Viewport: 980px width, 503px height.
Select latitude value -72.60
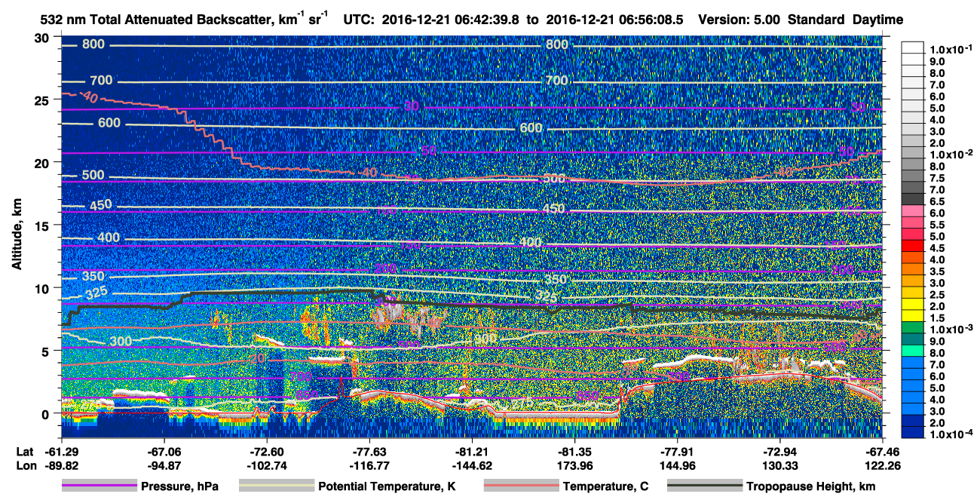(x=267, y=452)
